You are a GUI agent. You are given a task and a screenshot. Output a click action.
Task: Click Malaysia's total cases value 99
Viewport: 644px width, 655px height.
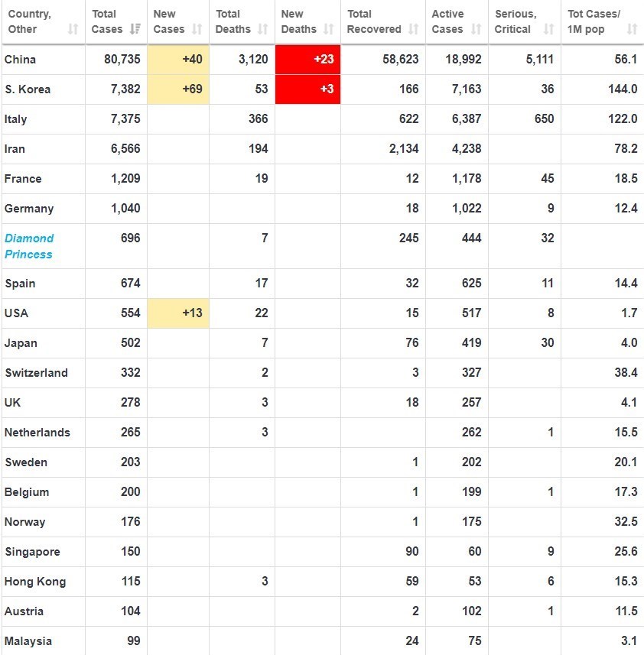pos(133,641)
